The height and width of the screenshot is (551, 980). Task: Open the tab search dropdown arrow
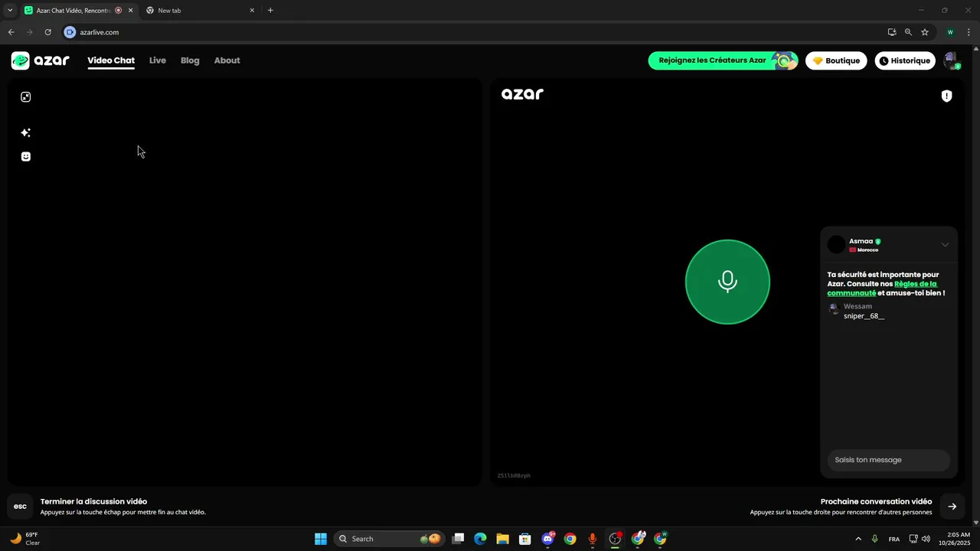[x=10, y=11]
